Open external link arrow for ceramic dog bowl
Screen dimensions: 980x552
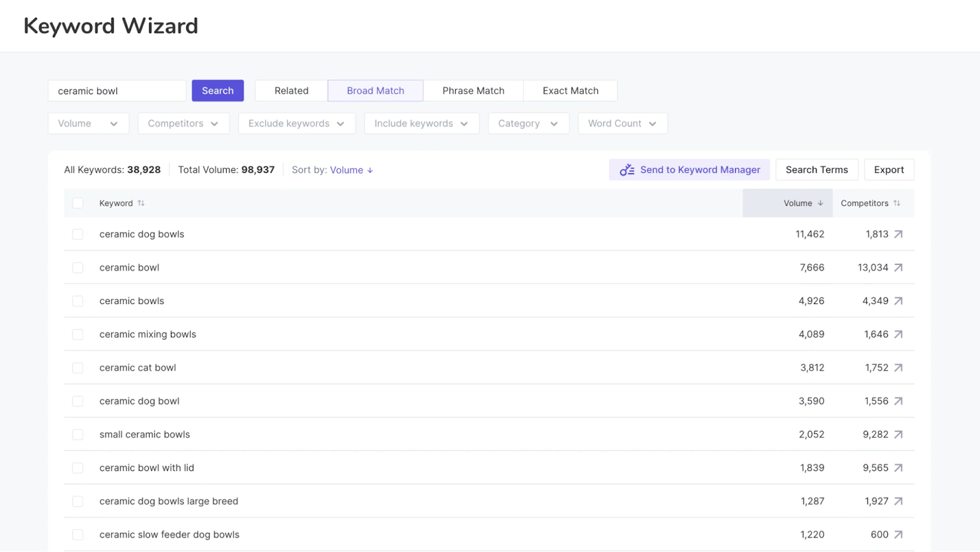coord(898,401)
